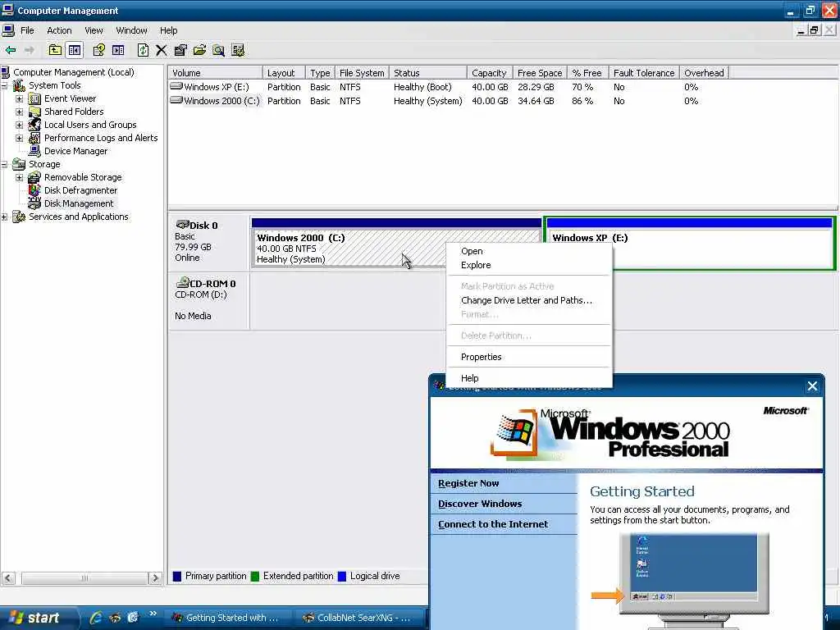Click the Device Manager icon in the tree
This screenshot has height=630, width=840.
34,151
